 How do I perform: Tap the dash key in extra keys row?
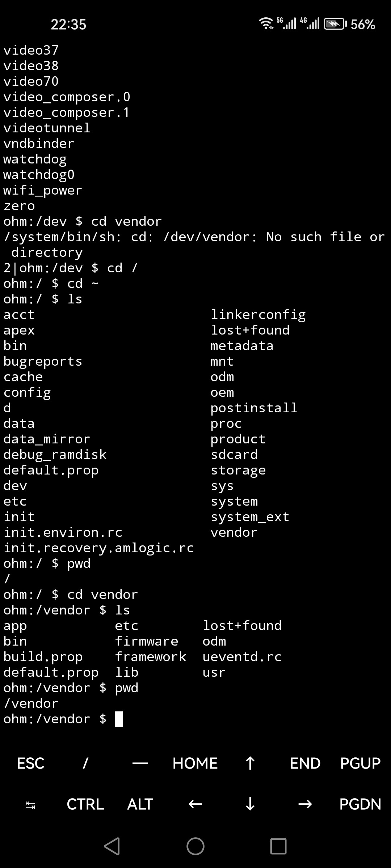click(140, 763)
